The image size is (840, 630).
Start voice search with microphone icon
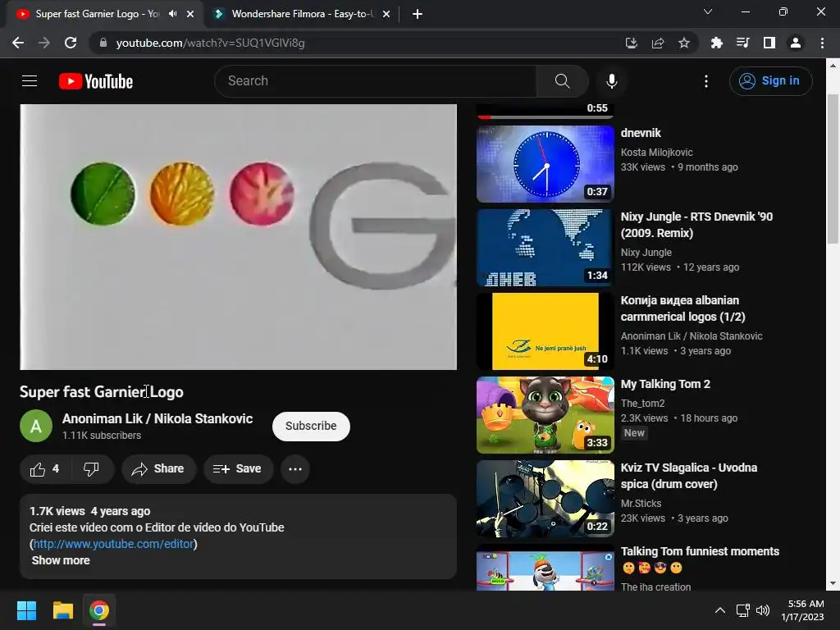pyautogui.click(x=611, y=81)
